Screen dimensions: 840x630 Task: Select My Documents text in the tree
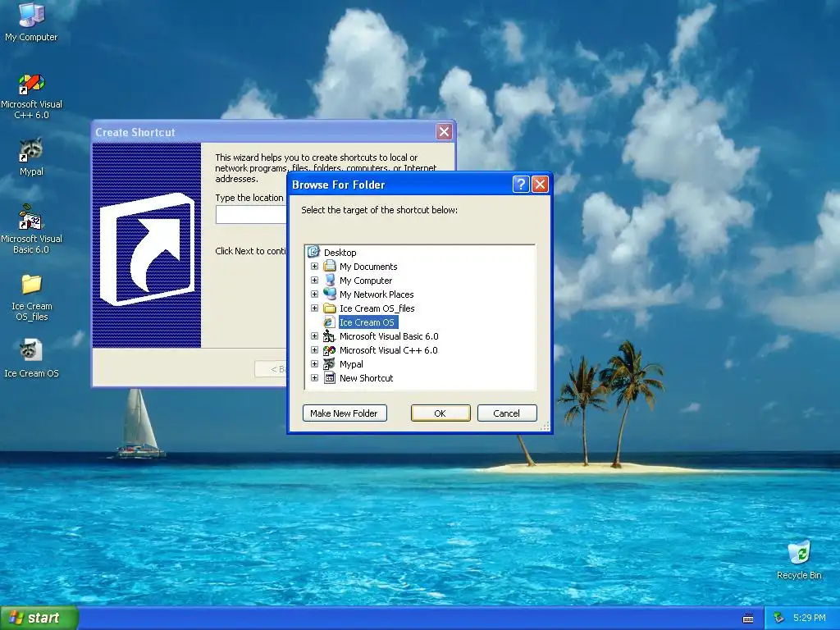[368, 267]
